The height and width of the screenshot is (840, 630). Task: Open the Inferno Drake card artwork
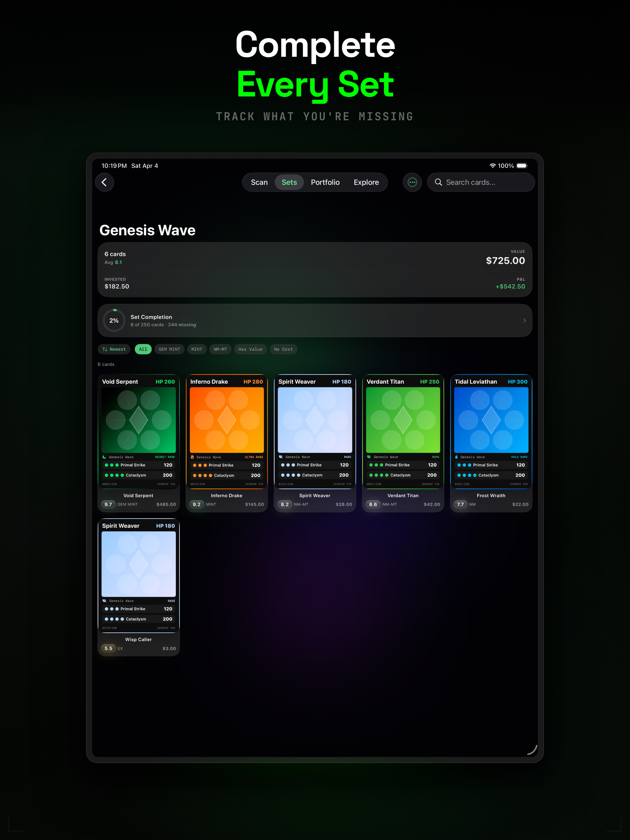(227, 420)
